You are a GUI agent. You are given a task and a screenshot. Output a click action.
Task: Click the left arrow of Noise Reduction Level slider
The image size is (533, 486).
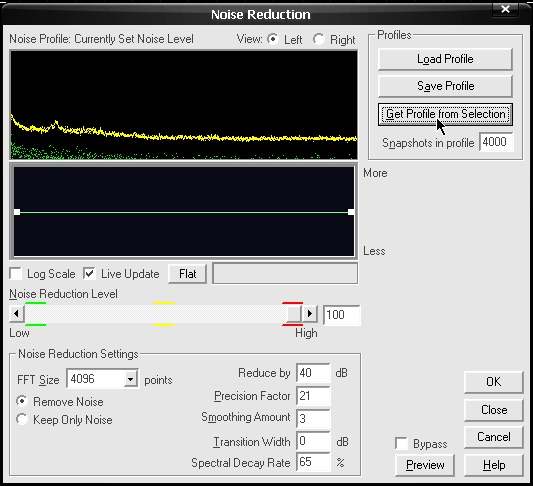pyautogui.click(x=16, y=314)
